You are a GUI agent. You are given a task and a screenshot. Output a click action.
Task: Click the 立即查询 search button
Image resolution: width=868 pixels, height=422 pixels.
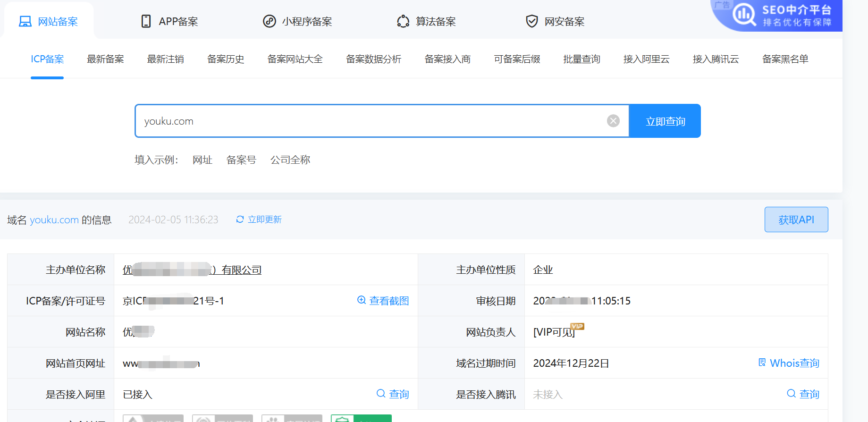point(665,121)
